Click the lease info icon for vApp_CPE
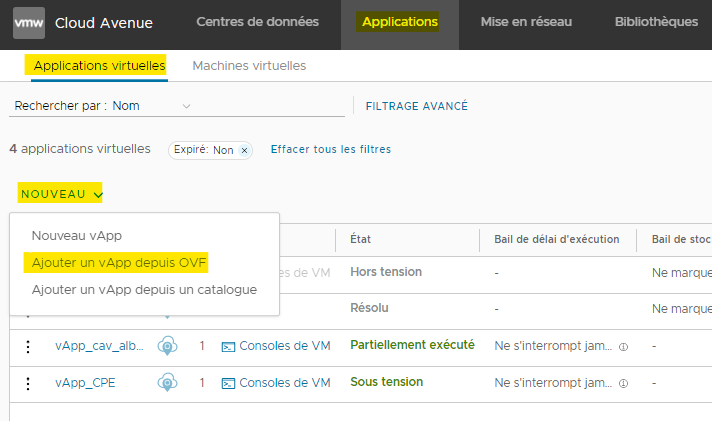Screen dimensions: 712x421 click(623, 384)
